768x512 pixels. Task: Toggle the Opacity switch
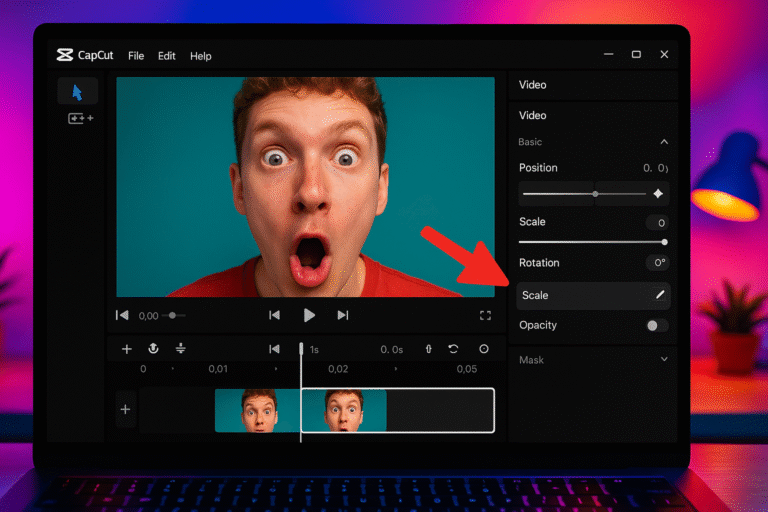(657, 326)
